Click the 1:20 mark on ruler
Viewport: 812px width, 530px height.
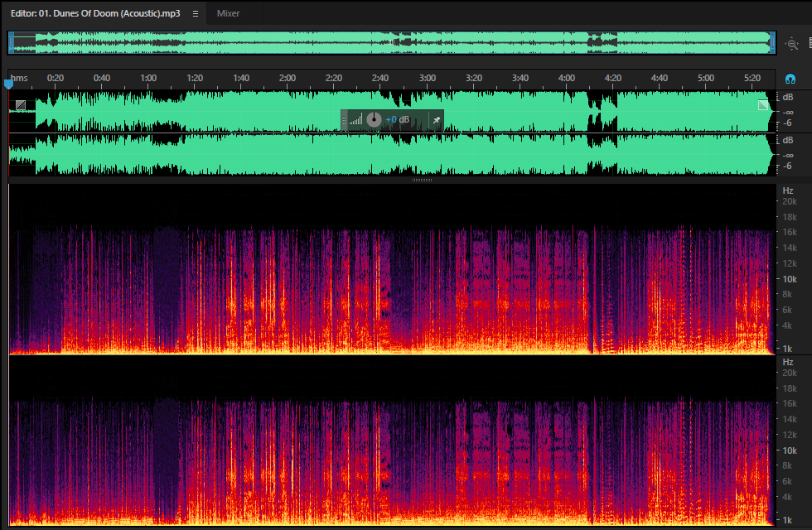[195, 78]
